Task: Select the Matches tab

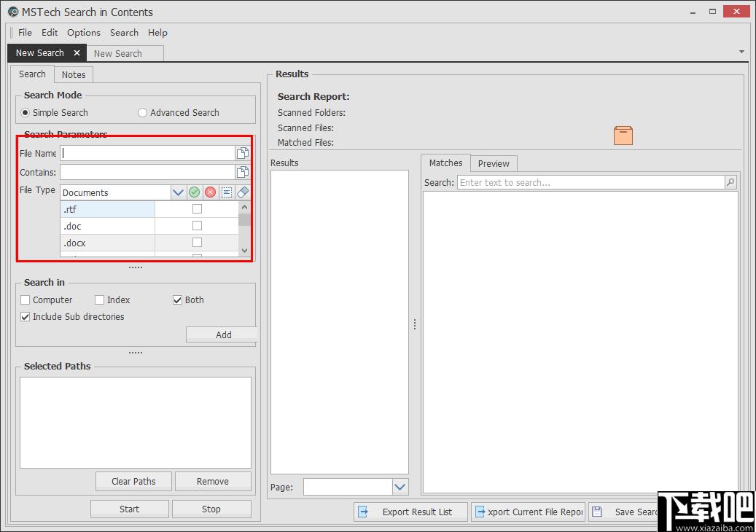Action: pos(445,163)
